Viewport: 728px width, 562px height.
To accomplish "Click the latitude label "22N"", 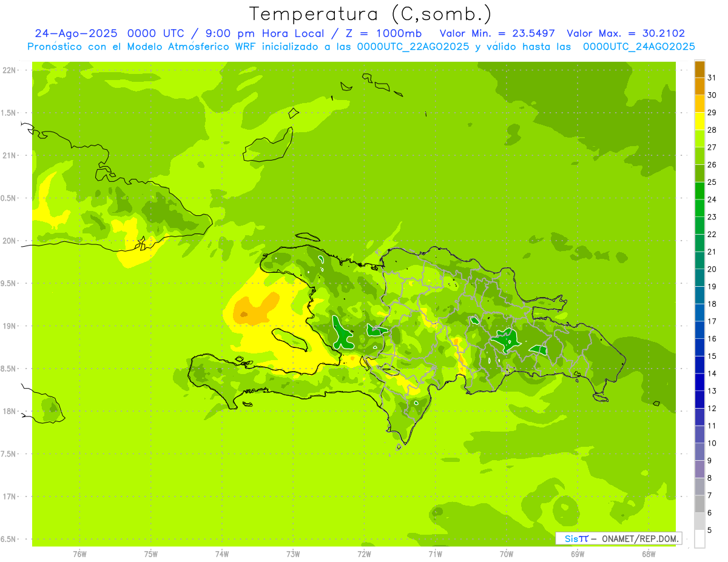I will click(10, 70).
